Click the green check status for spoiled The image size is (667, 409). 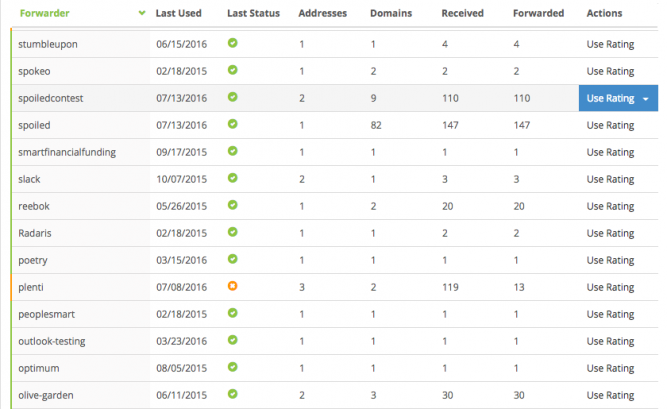pos(232,124)
